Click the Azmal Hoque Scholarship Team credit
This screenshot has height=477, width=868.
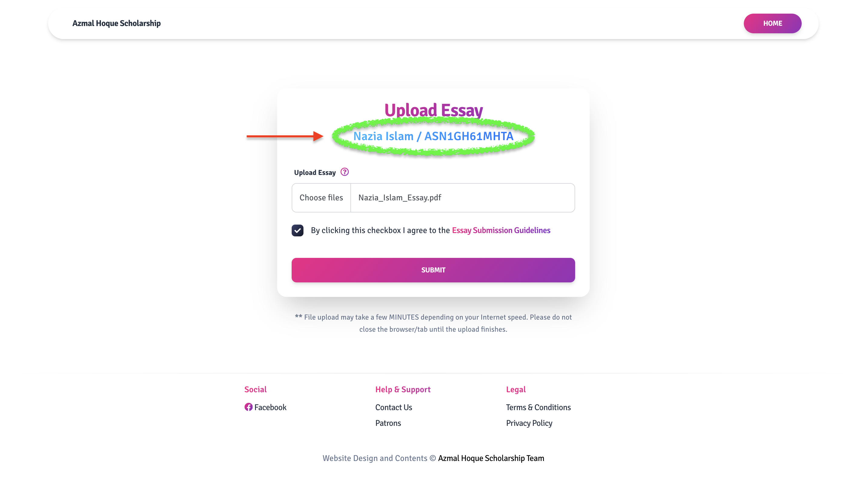pos(491,458)
